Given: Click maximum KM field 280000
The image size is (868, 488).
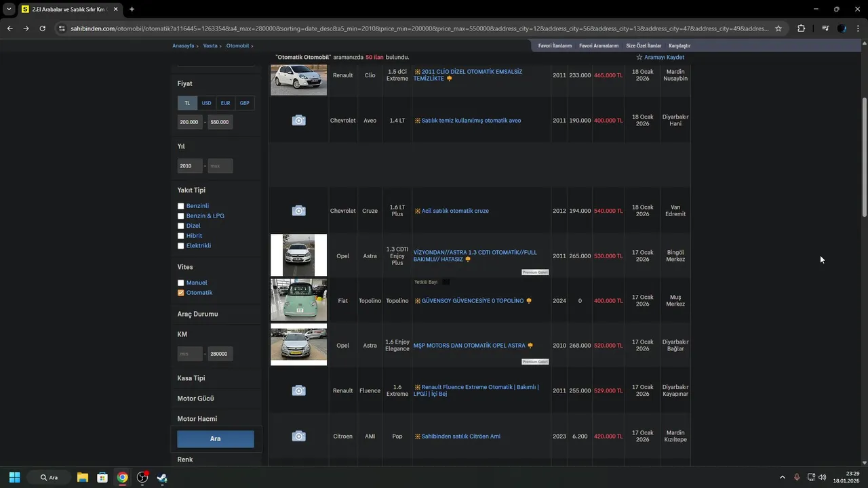Looking at the screenshot, I should 220,354.
